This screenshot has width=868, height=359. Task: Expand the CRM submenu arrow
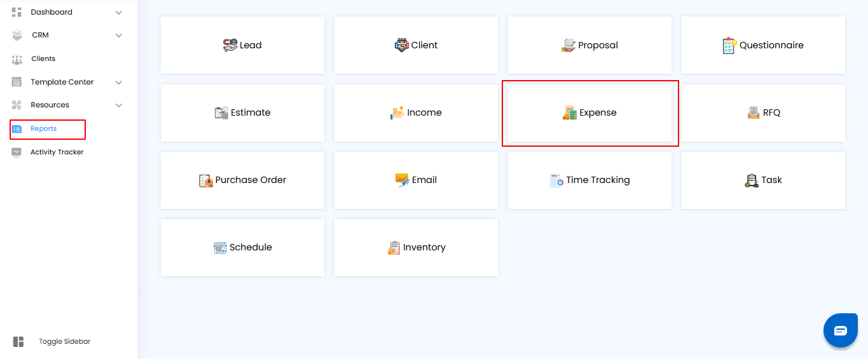[x=119, y=36]
